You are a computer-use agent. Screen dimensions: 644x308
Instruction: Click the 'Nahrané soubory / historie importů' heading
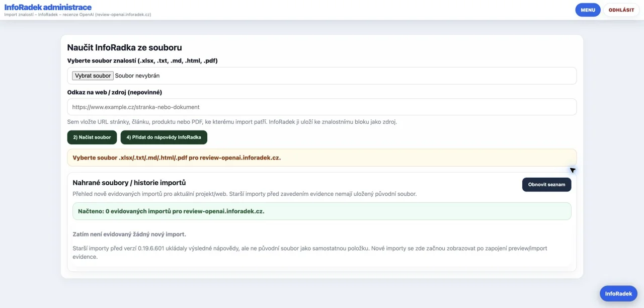point(129,183)
